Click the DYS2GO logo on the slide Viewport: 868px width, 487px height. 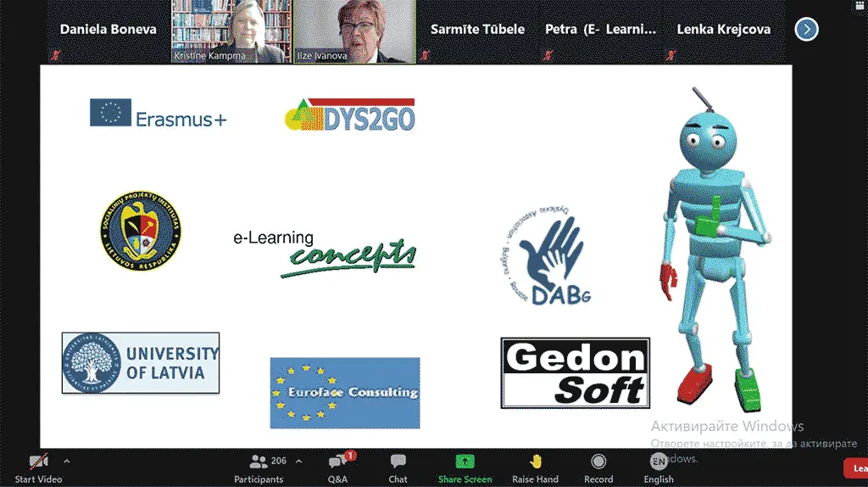(350, 115)
